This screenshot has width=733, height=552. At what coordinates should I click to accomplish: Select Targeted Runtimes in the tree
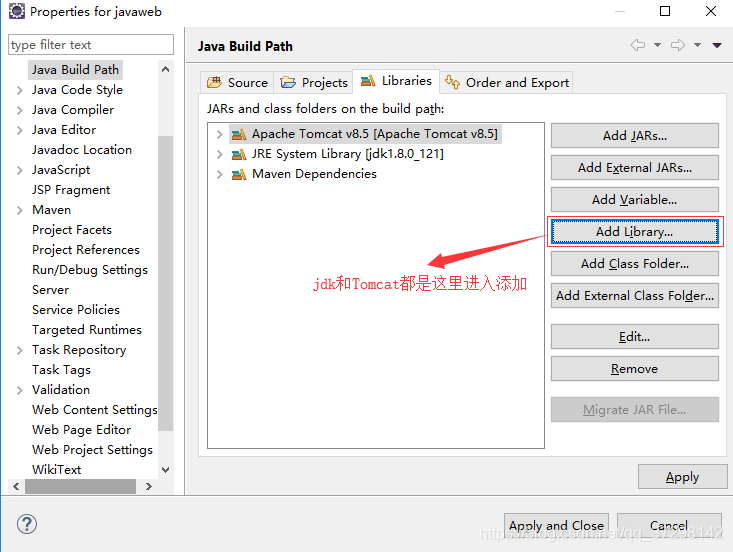(87, 330)
